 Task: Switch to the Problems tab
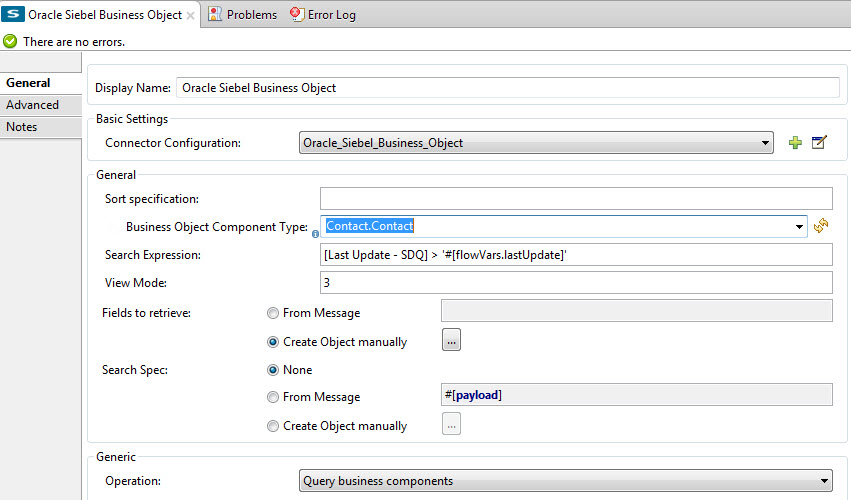243,15
